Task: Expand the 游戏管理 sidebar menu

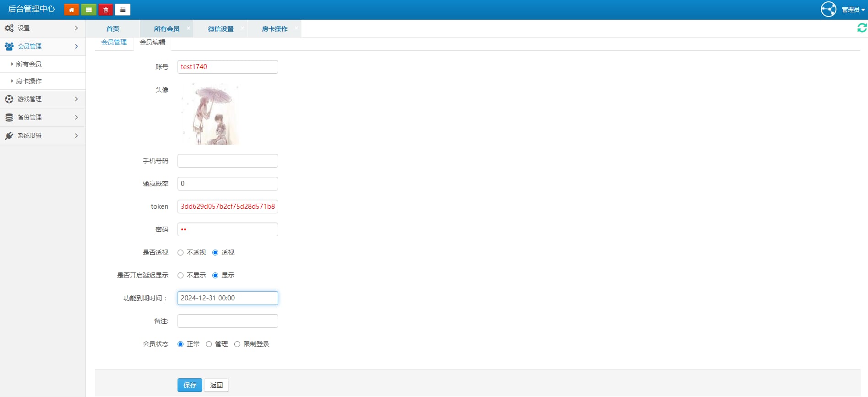Action: pyautogui.click(x=43, y=99)
